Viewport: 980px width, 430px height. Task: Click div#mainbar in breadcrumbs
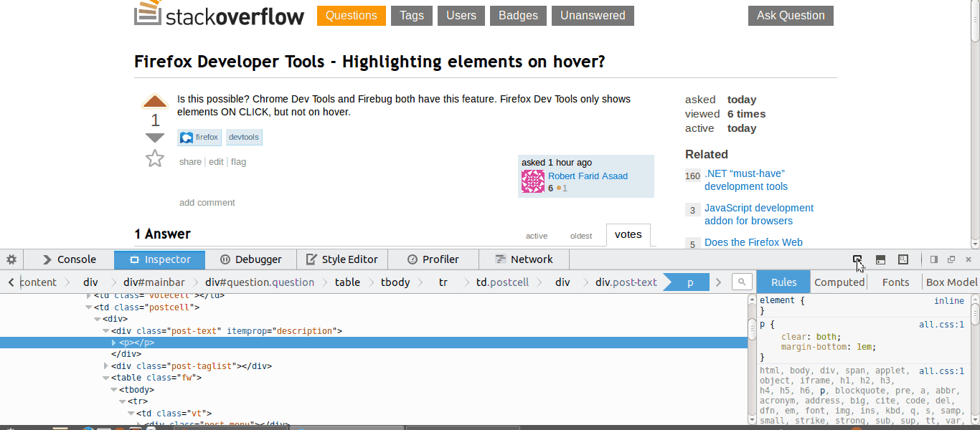point(154,282)
